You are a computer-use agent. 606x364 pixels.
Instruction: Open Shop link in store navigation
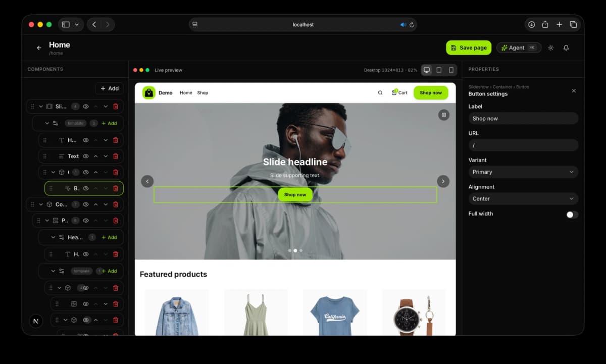click(x=203, y=93)
